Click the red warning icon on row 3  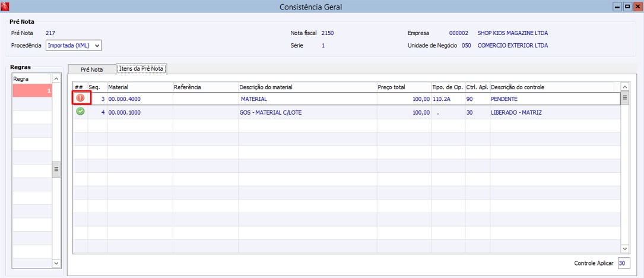[81, 98]
